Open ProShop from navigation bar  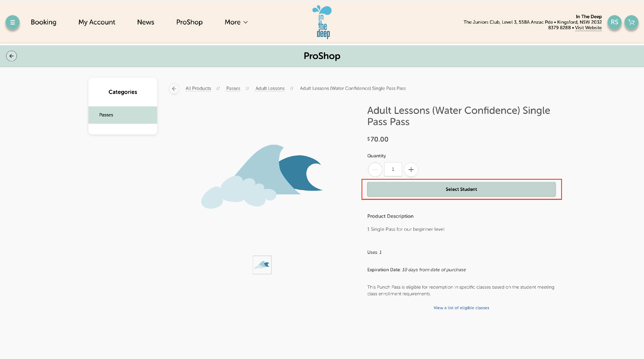click(x=189, y=22)
